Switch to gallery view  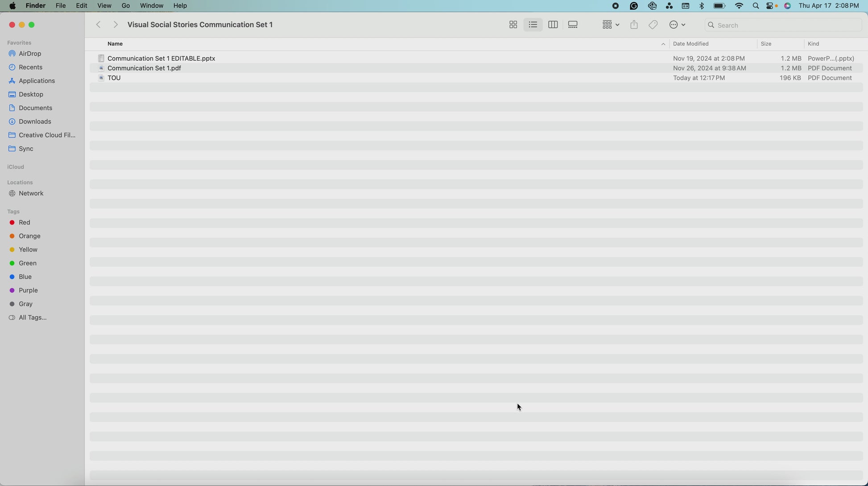pyautogui.click(x=573, y=25)
